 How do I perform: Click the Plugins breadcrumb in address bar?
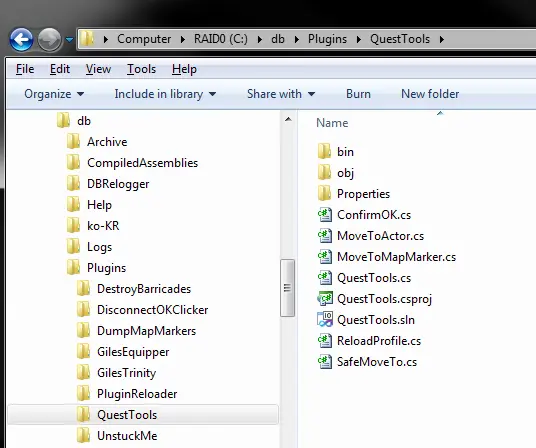pos(327,39)
